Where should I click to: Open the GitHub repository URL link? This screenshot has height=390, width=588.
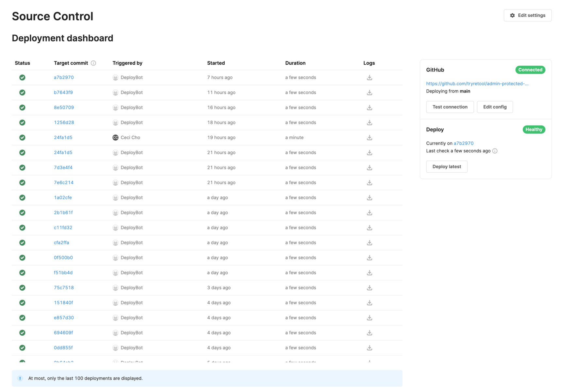pyautogui.click(x=477, y=84)
